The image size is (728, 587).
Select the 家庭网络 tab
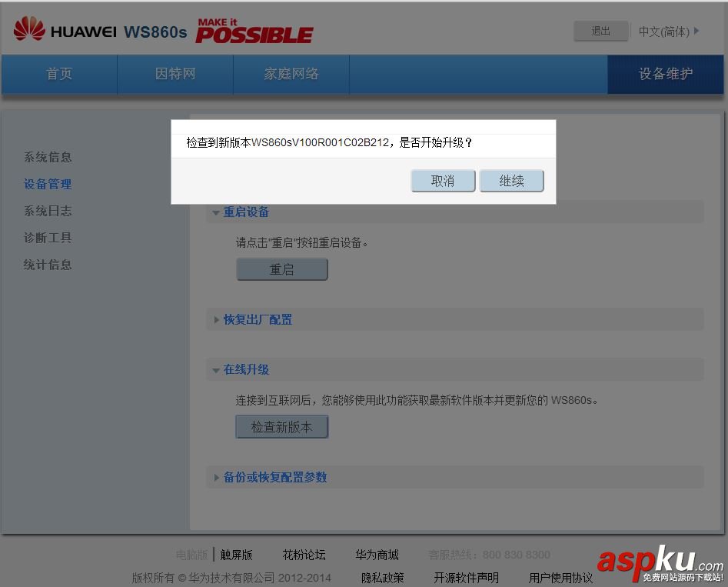[291, 74]
